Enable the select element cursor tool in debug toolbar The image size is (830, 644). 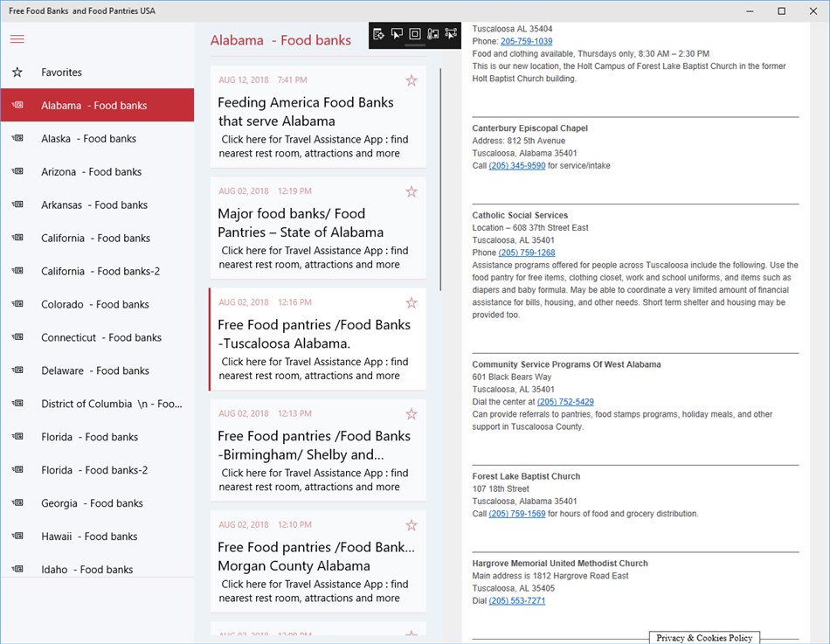pos(397,34)
